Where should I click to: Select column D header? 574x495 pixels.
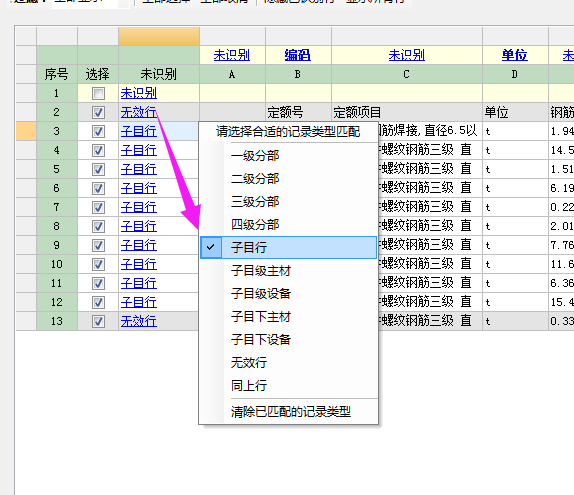515,74
